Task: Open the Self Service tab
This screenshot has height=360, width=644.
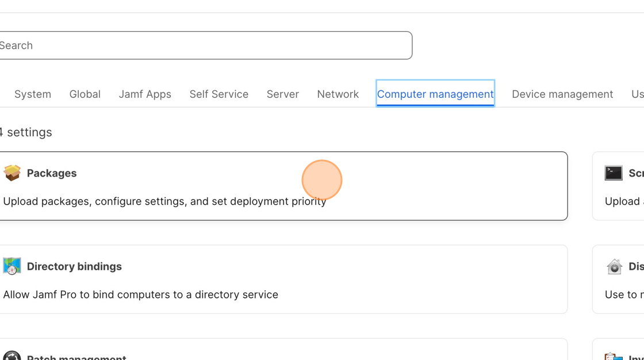Action: pyautogui.click(x=219, y=94)
